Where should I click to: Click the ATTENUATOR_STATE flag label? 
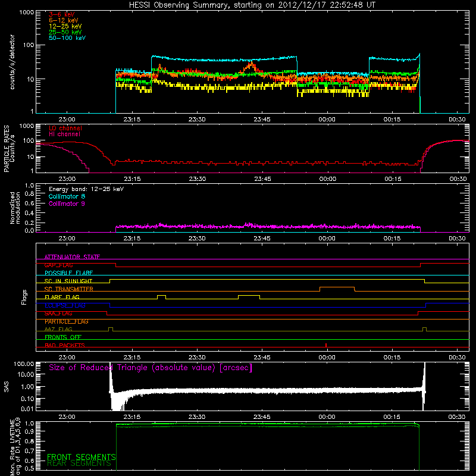[72, 257]
